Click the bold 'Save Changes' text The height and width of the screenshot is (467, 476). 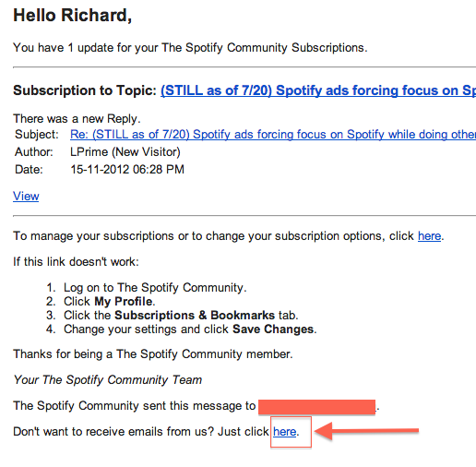273,329
